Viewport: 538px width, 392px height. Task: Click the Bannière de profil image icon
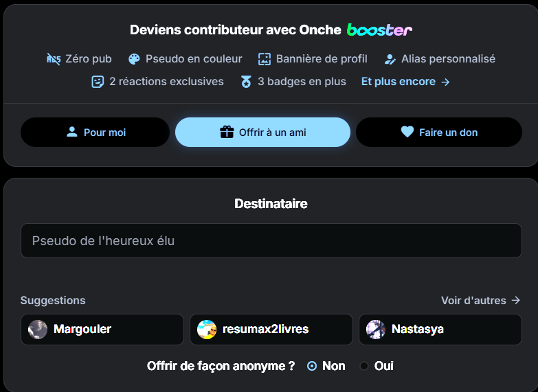click(x=265, y=59)
